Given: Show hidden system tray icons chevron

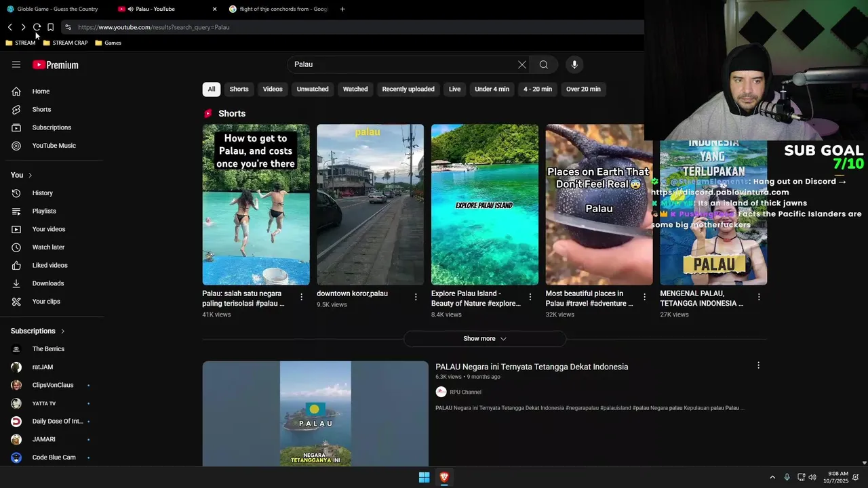Looking at the screenshot, I should (x=772, y=477).
